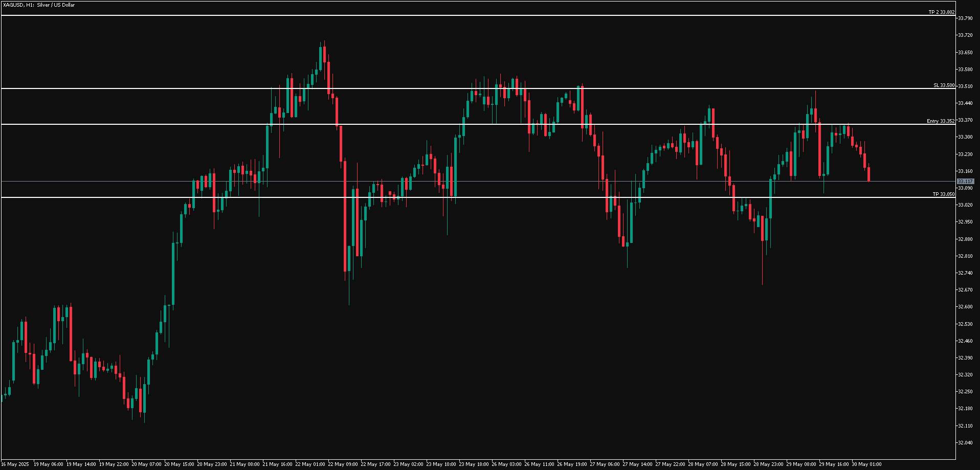Click the TP 33.050 line label
Screen dimensions: 980x470
[x=943, y=194]
